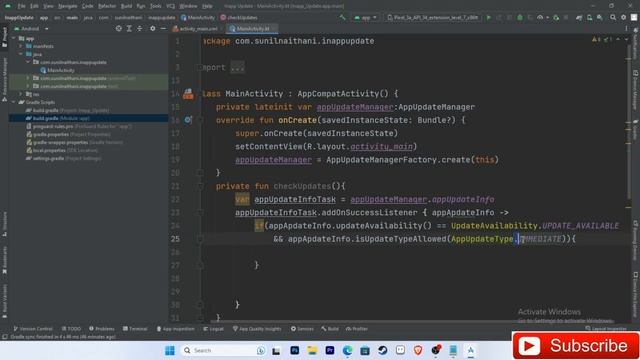Open Photoshop from taskbar

[294, 350]
